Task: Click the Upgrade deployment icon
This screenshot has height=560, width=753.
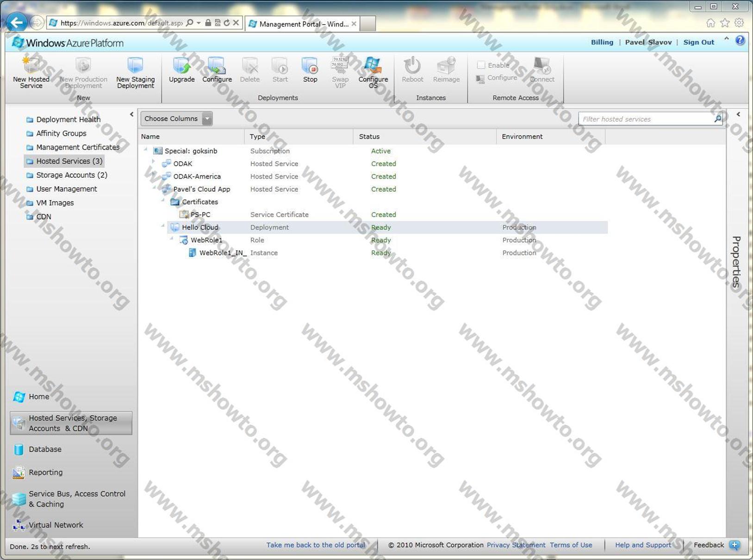Action: (x=181, y=65)
